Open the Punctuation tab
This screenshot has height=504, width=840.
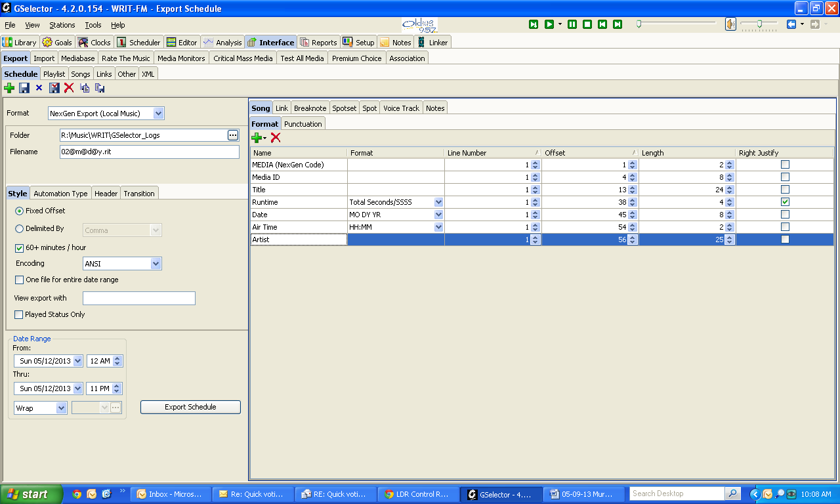[x=303, y=124]
